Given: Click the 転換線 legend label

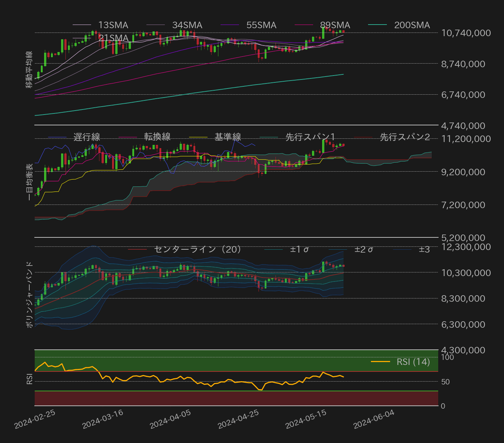Looking at the screenshot, I should click(x=157, y=137).
